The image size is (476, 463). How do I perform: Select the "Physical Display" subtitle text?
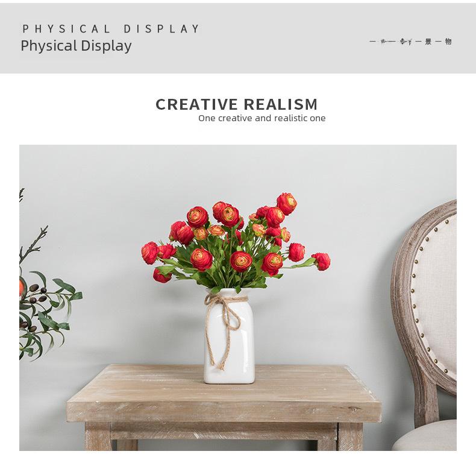pyautogui.click(x=76, y=46)
